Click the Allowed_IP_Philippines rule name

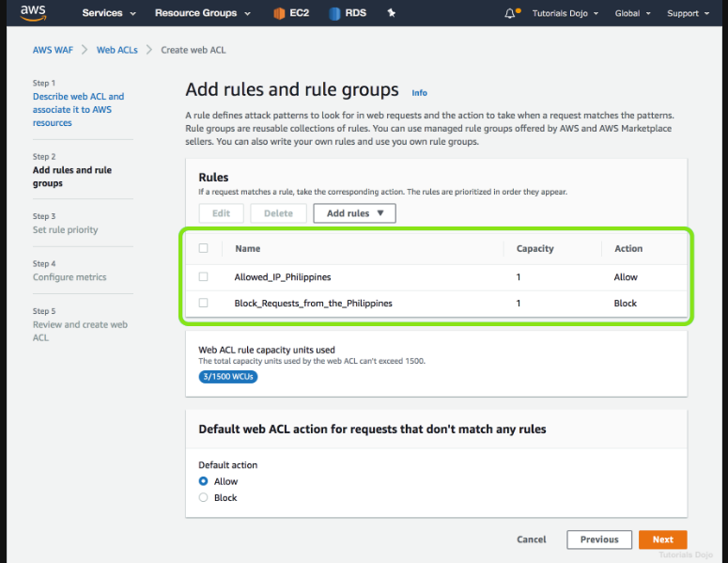pos(283,277)
